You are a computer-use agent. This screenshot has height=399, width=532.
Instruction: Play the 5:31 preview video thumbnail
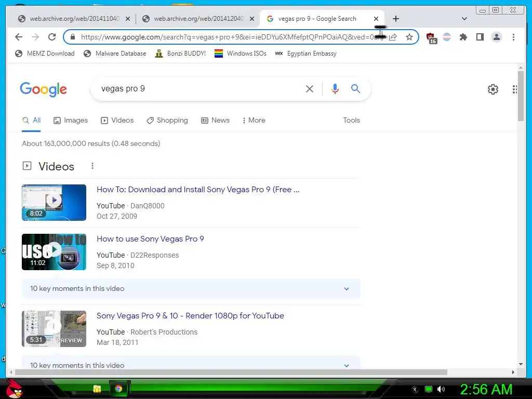pyautogui.click(x=54, y=329)
